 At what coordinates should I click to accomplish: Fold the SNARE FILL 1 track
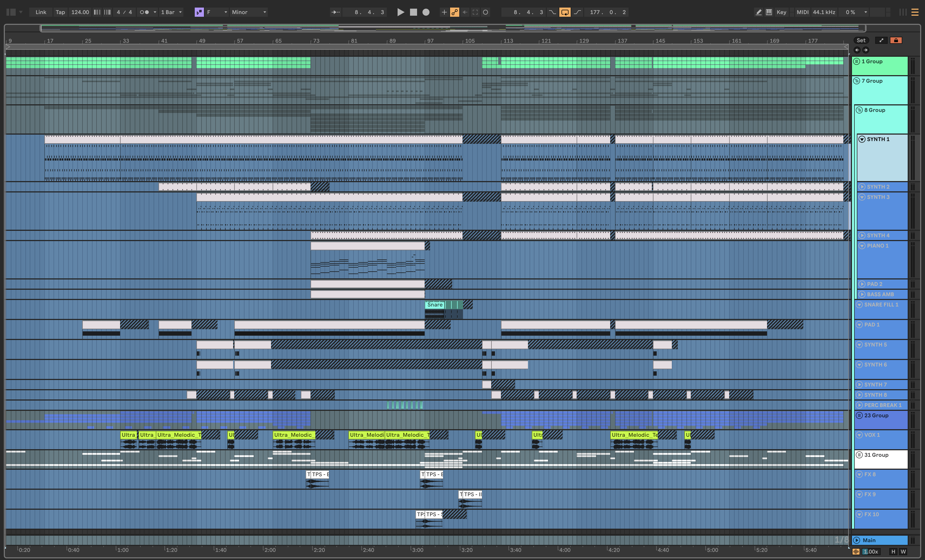(x=859, y=305)
